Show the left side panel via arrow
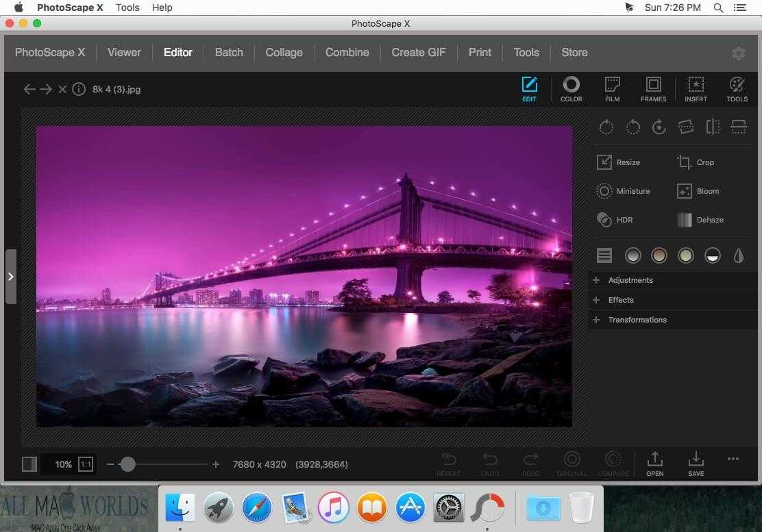Screen dimensions: 762x532 (10, 277)
